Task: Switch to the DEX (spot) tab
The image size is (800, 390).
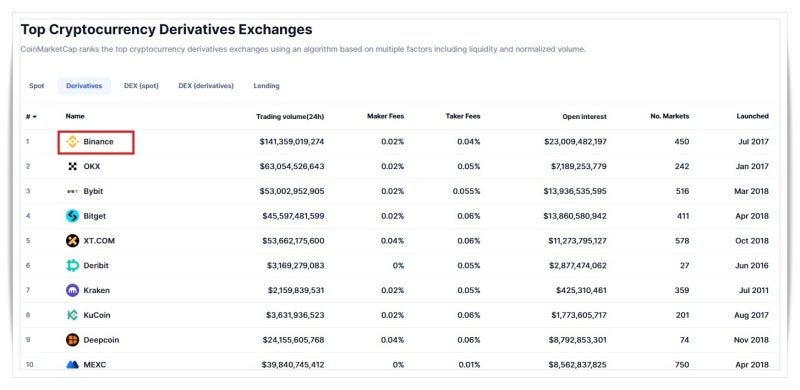Action: pos(141,86)
